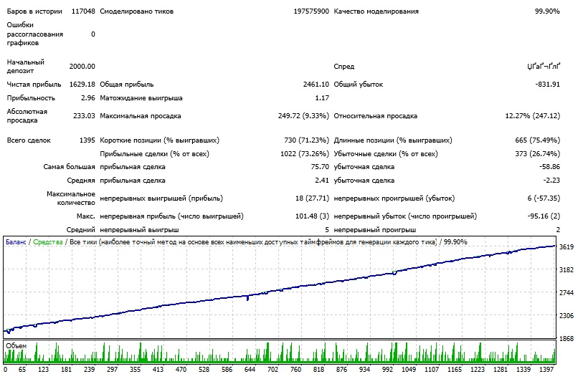
Task: Click the Чистая прибыль label
Action: (x=34, y=85)
